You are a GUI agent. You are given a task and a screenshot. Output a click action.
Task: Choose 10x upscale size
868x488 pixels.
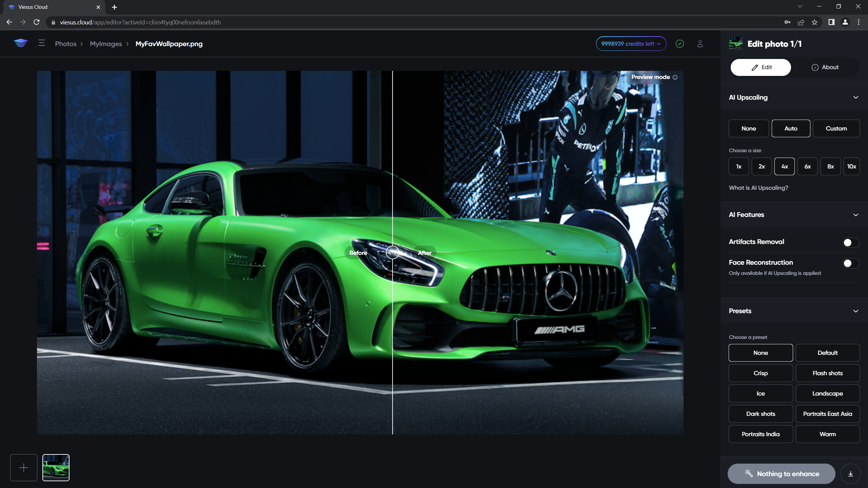[851, 166]
